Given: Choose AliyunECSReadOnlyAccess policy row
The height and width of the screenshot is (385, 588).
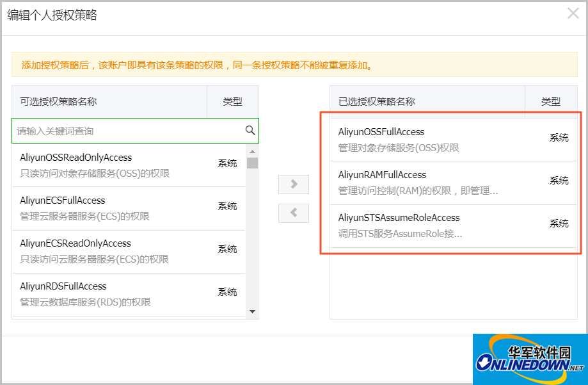Looking at the screenshot, I should (75, 243).
